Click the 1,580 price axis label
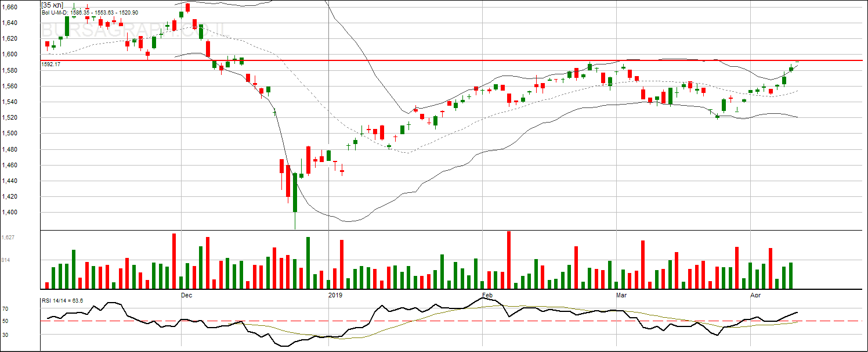868x352 pixels. coord(9,70)
